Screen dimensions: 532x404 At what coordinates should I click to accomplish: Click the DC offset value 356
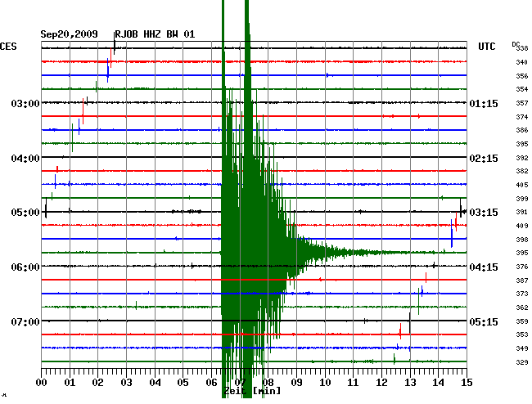click(x=522, y=76)
